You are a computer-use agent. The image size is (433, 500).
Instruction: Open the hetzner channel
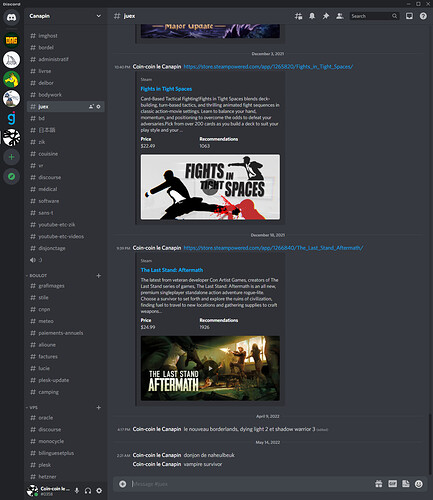(x=65, y=477)
